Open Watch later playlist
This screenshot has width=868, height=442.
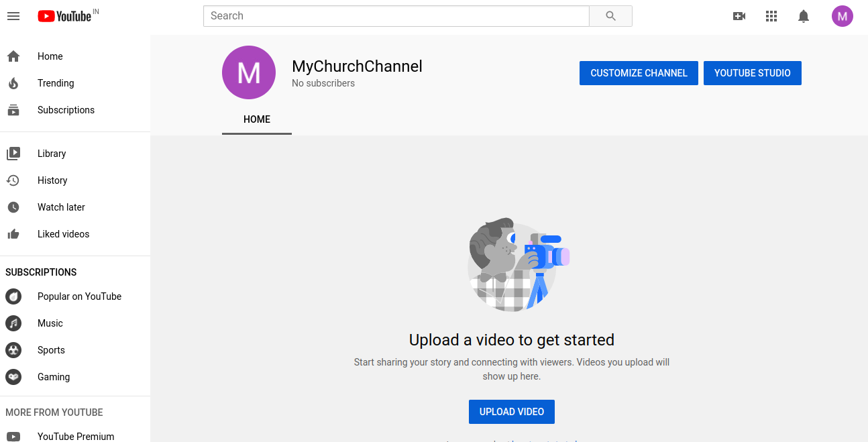click(x=75, y=207)
